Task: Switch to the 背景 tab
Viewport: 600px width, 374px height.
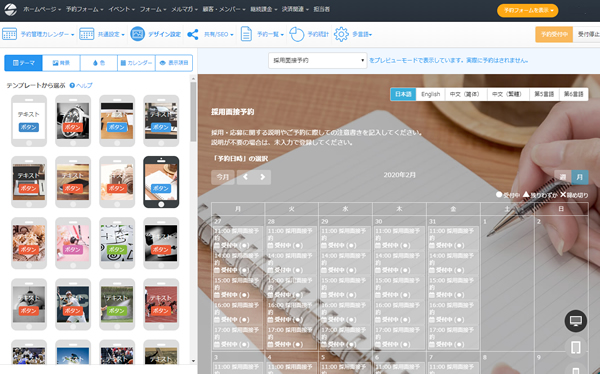Action: coord(61,63)
